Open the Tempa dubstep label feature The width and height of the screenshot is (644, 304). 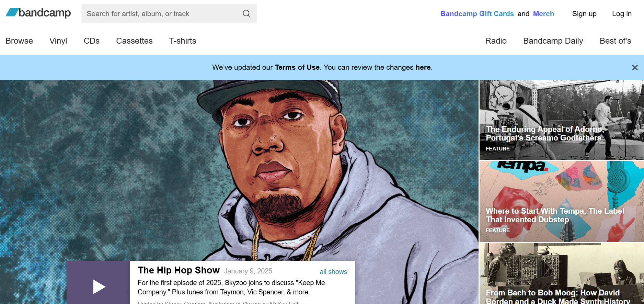click(x=562, y=201)
